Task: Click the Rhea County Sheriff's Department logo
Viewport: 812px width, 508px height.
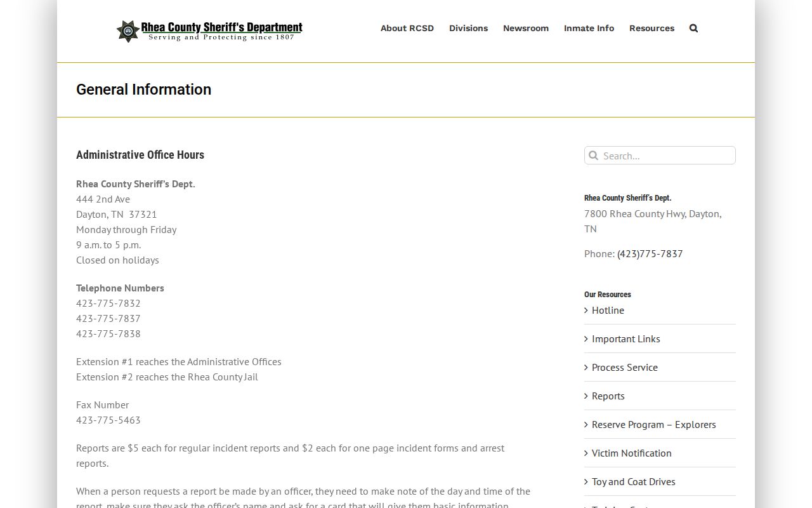Action: tap(209, 30)
